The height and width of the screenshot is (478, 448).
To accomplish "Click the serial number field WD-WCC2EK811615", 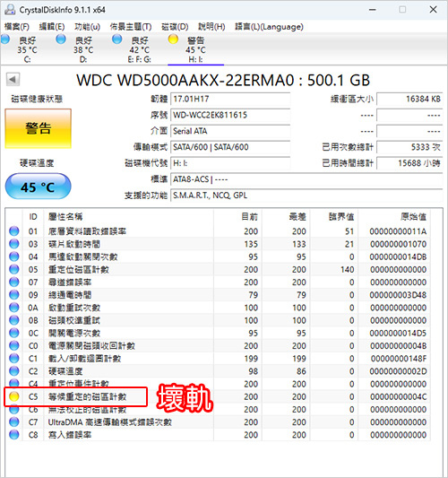I will [230, 115].
